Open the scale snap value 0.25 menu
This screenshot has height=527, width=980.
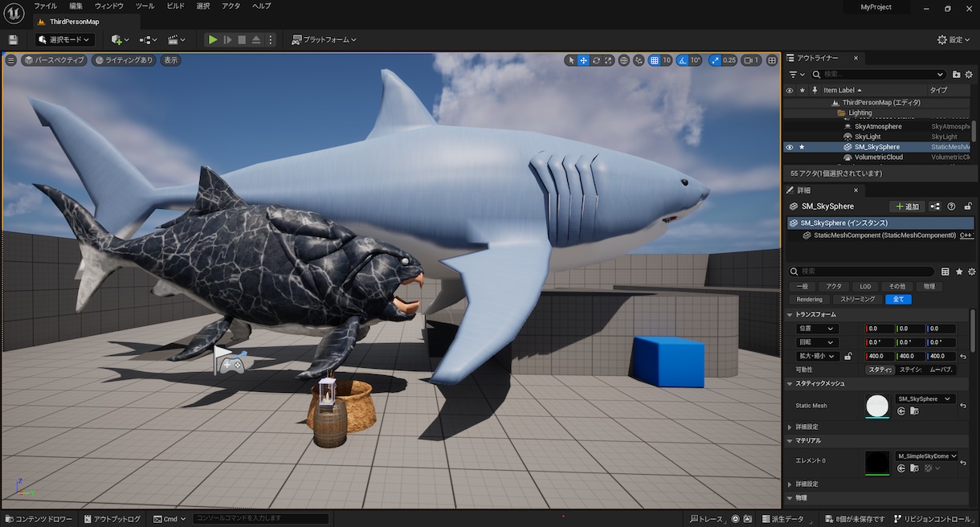pos(729,60)
